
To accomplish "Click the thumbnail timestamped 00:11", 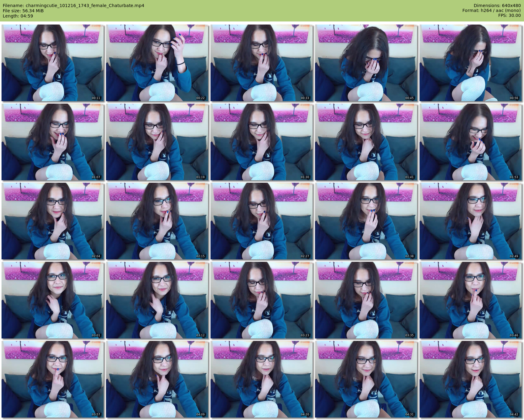I will point(53,63).
